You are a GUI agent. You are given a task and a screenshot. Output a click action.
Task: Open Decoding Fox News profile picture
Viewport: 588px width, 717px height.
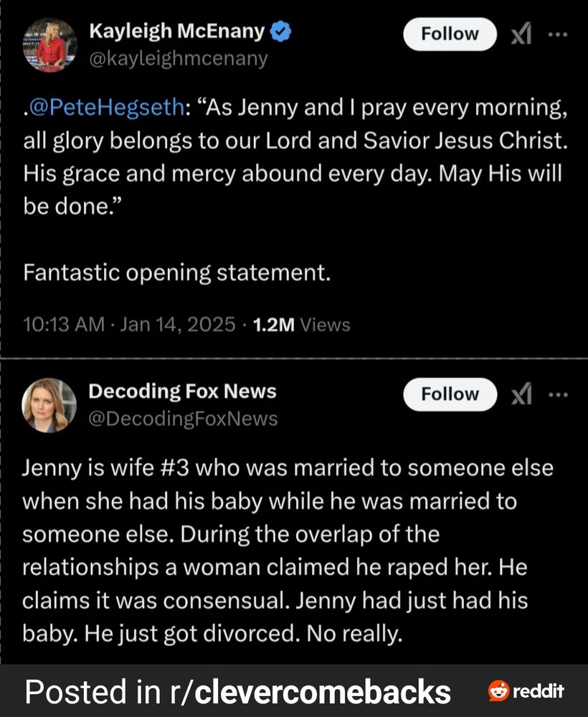(x=49, y=405)
